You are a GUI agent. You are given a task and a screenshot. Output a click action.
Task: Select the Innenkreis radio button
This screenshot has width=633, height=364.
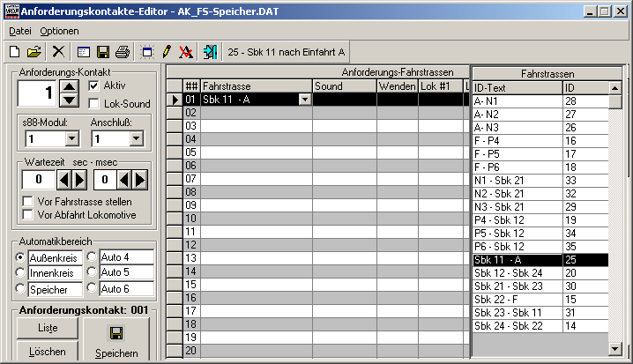pyautogui.click(x=19, y=272)
